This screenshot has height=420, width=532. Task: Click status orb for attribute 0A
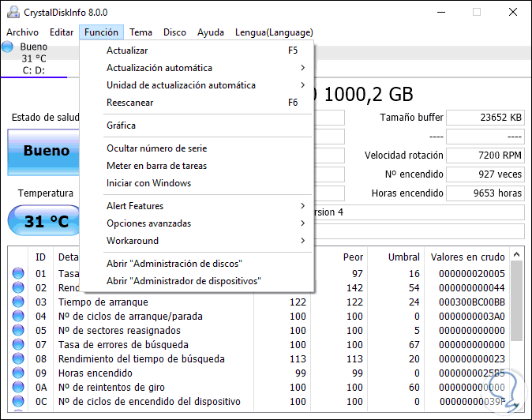pos(18,387)
